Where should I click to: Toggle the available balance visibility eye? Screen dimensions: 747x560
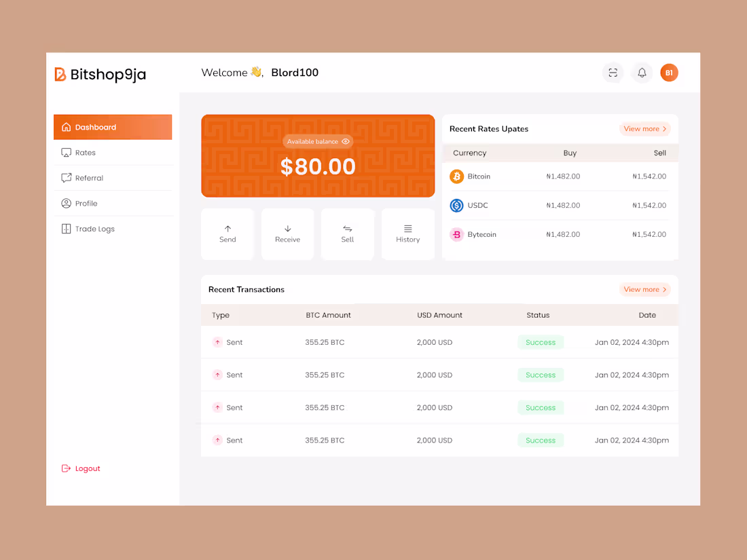(x=346, y=141)
